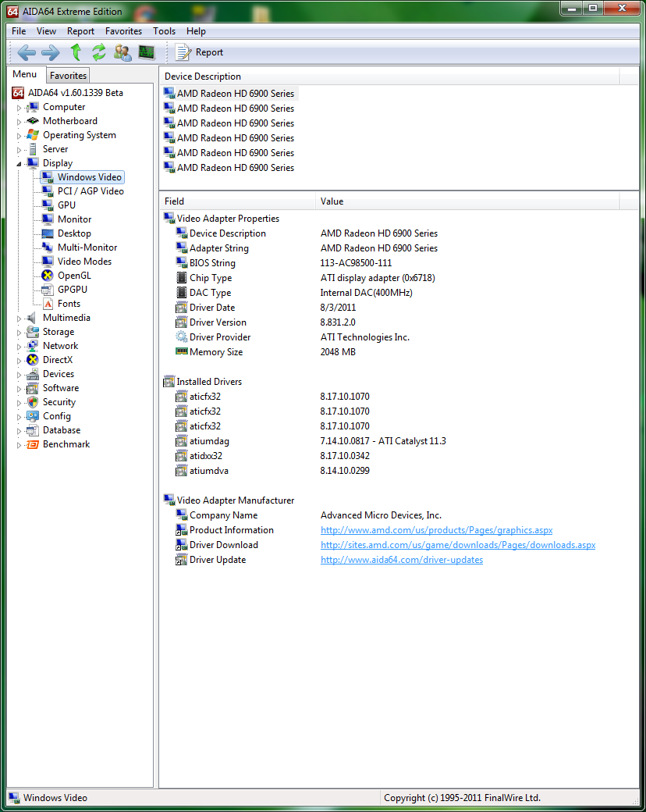Image resolution: width=646 pixels, height=812 pixels.
Task: Open the aida64.com driver-updates link
Action: point(402,560)
